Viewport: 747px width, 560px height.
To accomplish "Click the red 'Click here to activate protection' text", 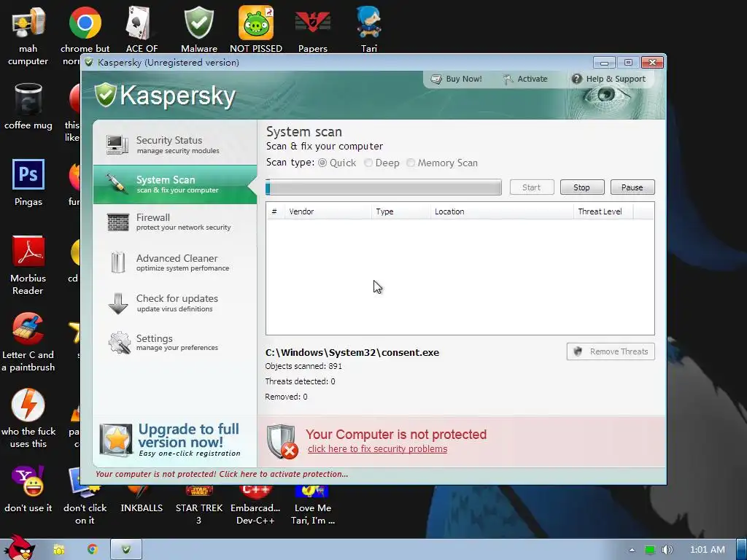I will [x=222, y=474].
